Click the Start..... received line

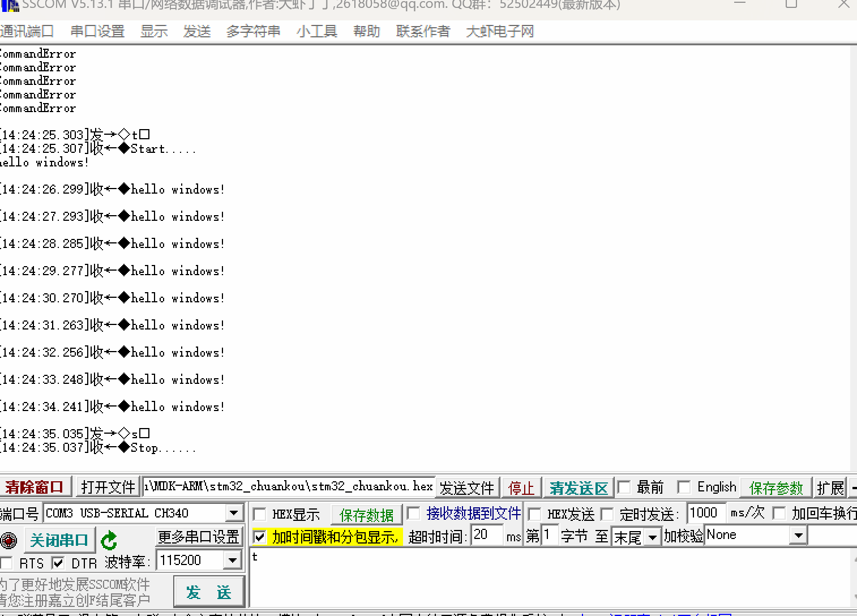pos(98,149)
